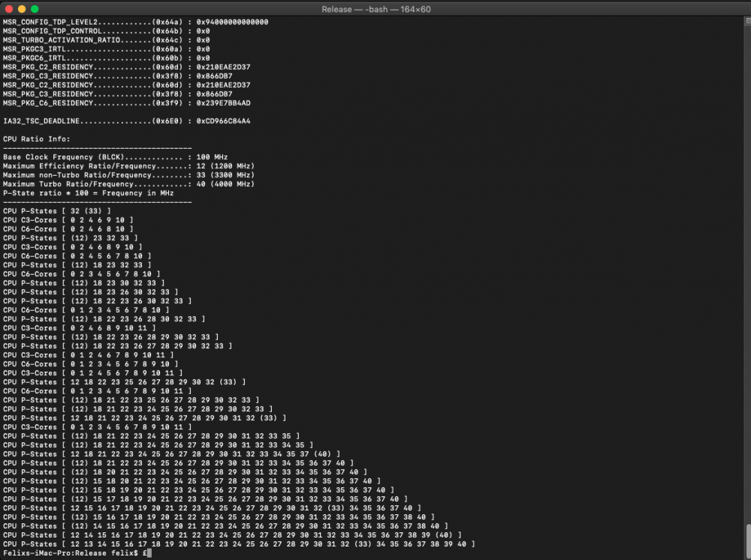Click the '12 (1200 MHz)' value
This screenshot has width=751, height=560.
[225, 167]
